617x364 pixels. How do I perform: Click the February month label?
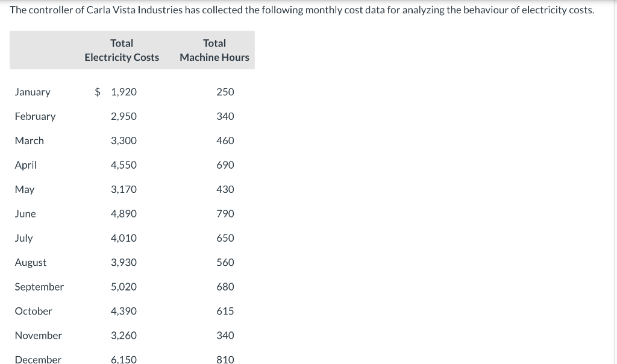pyautogui.click(x=35, y=116)
